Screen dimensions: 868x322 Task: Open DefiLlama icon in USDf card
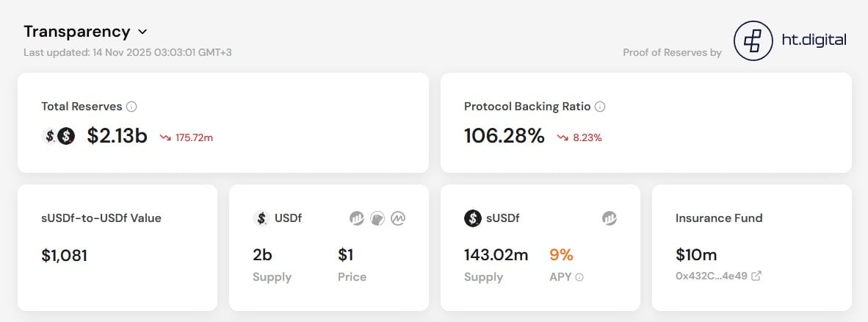point(357,218)
